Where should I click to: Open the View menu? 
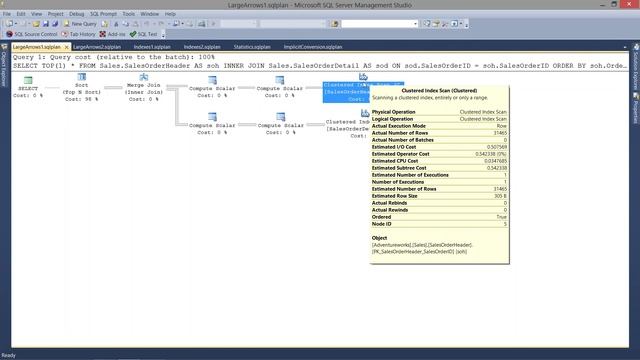(x=36, y=14)
